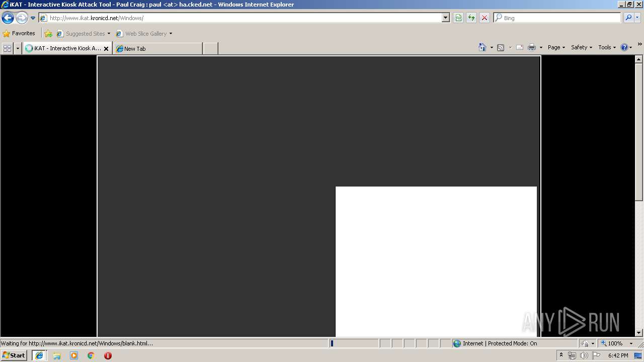Expand command bar overflow chevron
Image resolution: width=644 pixels, height=362 pixels.
[639, 45]
